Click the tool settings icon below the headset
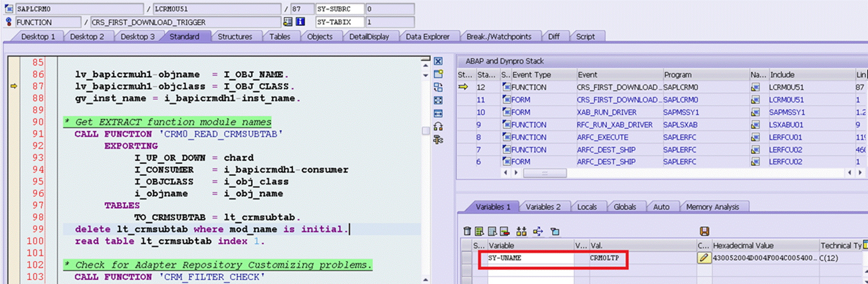The height and width of the screenshot is (284, 868). click(438, 139)
